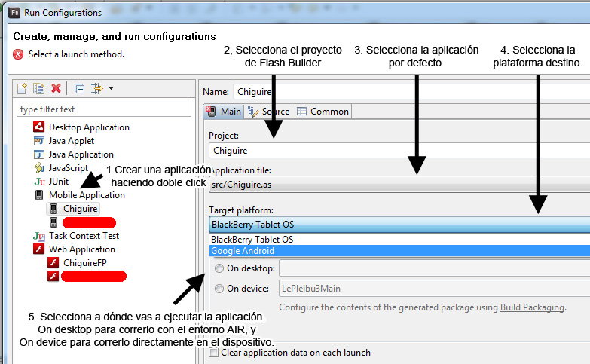Viewport: 590px width, 364px height.
Task: Select the On device radio button
Action: click(219, 289)
